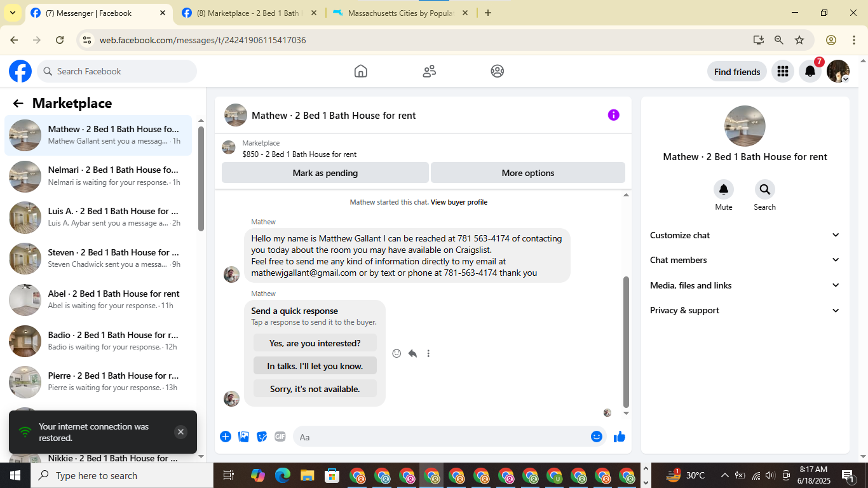
Task: Send a thumbs-up like
Action: [x=620, y=437]
